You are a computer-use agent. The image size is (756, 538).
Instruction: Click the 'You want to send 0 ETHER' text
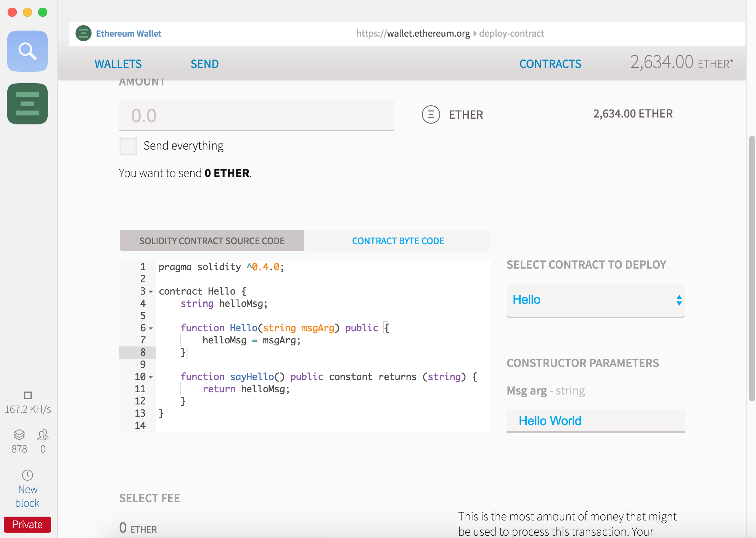[185, 173]
